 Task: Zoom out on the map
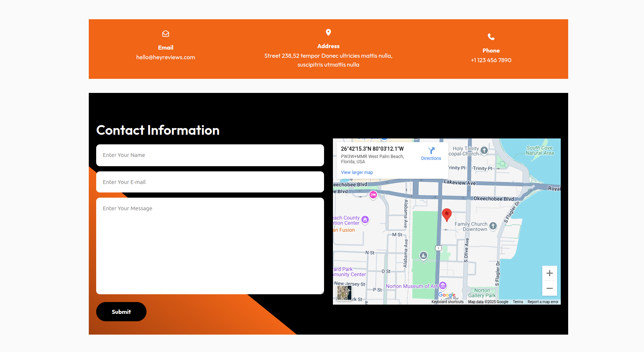pos(549,288)
